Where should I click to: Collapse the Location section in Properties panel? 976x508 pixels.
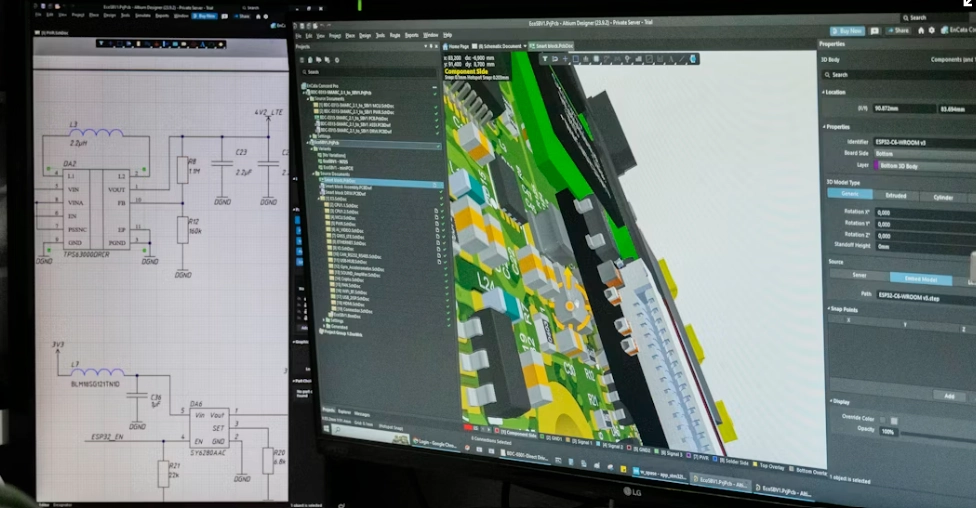[834, 92]
